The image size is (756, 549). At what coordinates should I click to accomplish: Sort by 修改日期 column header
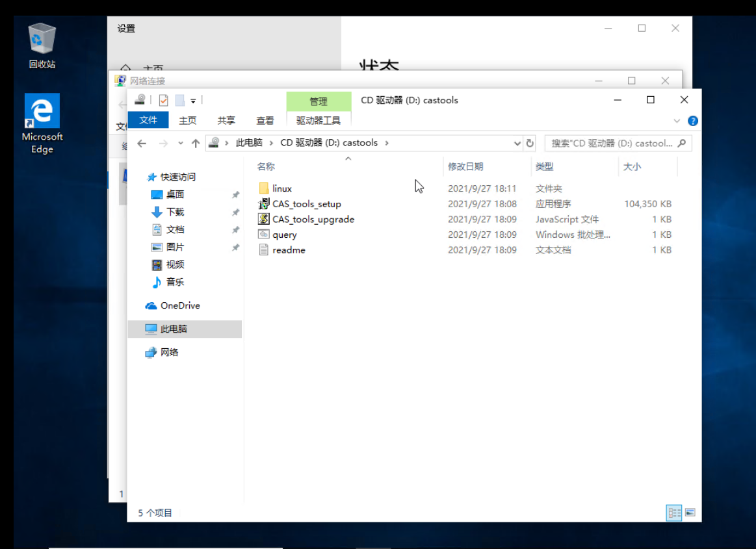[x=465, y=167]
